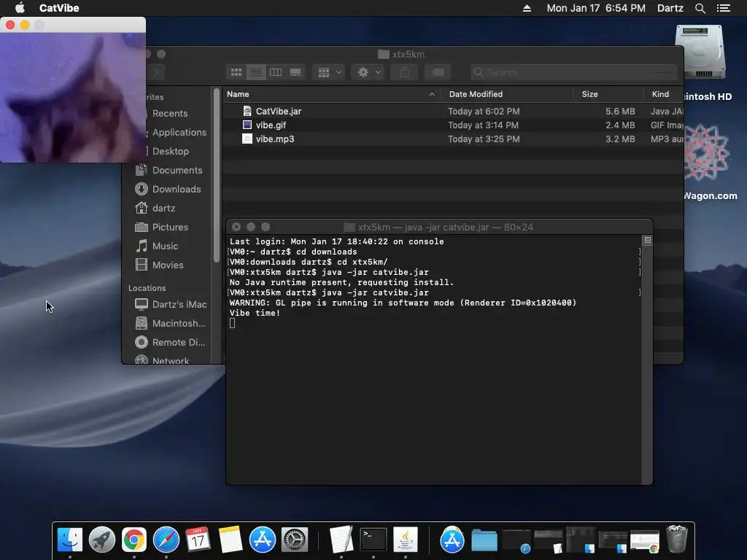This screenshot has width=747, height=560.
Task: Click the Finder Share button
Action: [x=404, y=72]
